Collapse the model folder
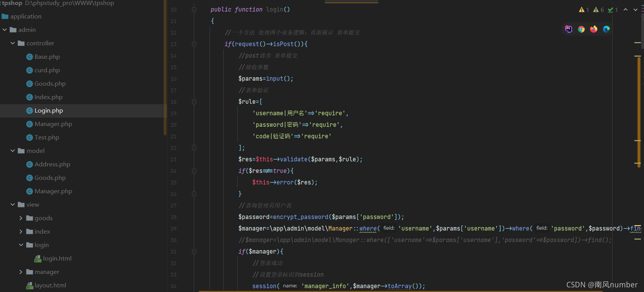 [x=13, y=151]
